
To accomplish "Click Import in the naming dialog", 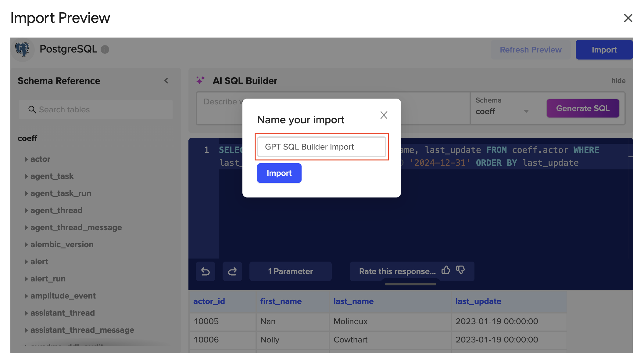I will (279, 173).
